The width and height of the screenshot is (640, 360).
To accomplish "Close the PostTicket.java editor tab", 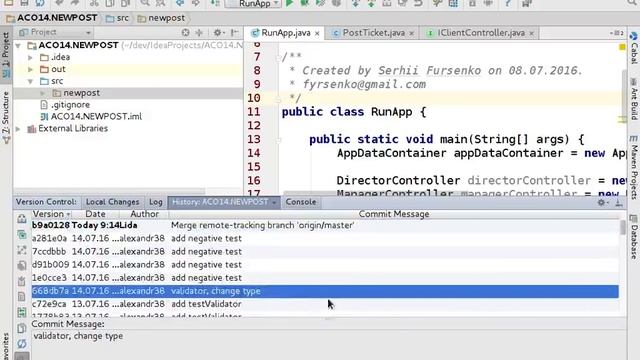I will click(x=411, y=33).
